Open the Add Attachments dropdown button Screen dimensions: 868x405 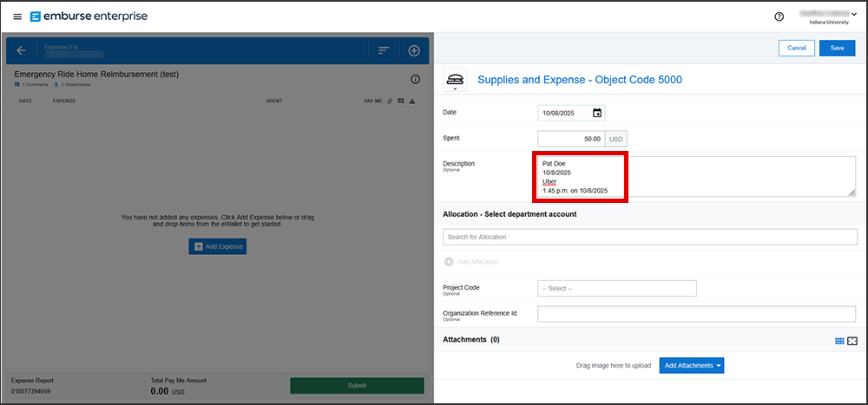coord(691,366)
